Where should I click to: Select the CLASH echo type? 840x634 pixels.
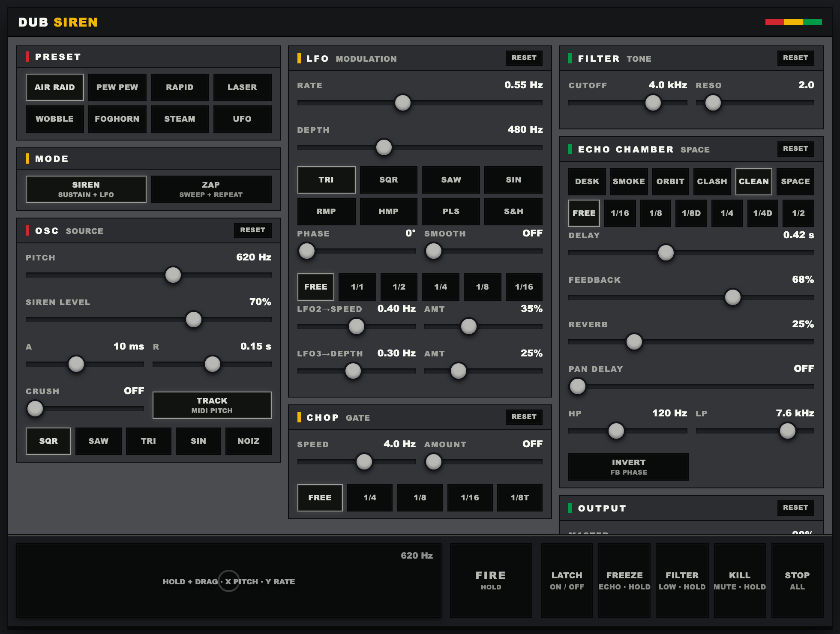pos(712,182)
